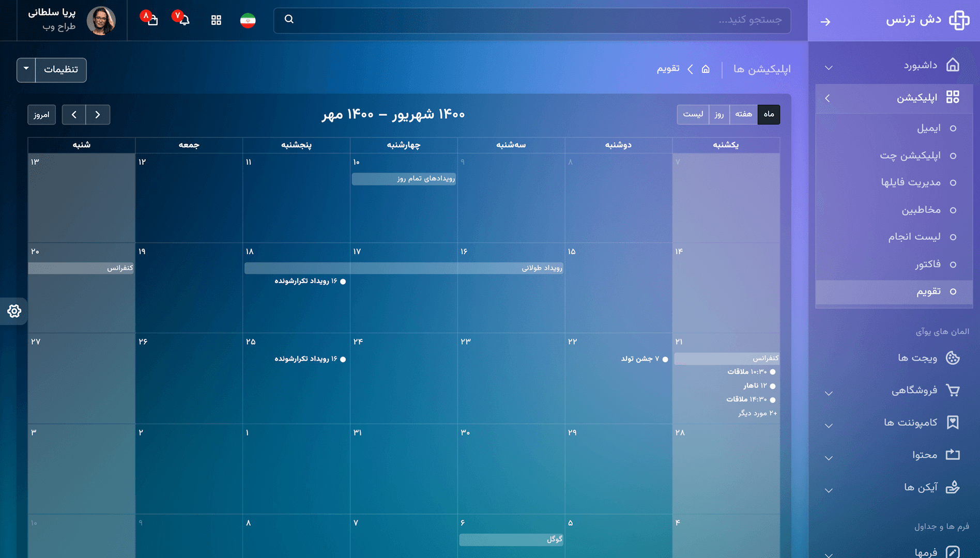Open the apps grid icon in header
The image size is (980, 558).
tap(216, 20)
